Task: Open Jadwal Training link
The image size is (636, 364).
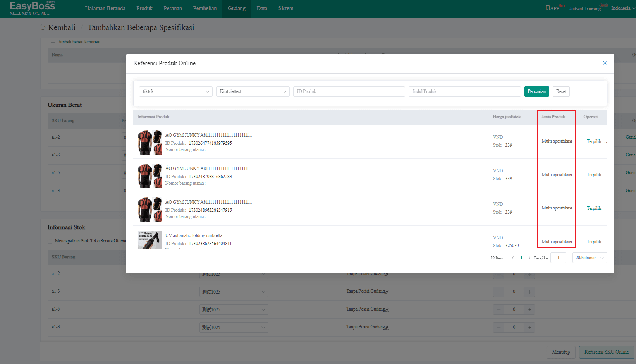Action: [x=585, y=8]
